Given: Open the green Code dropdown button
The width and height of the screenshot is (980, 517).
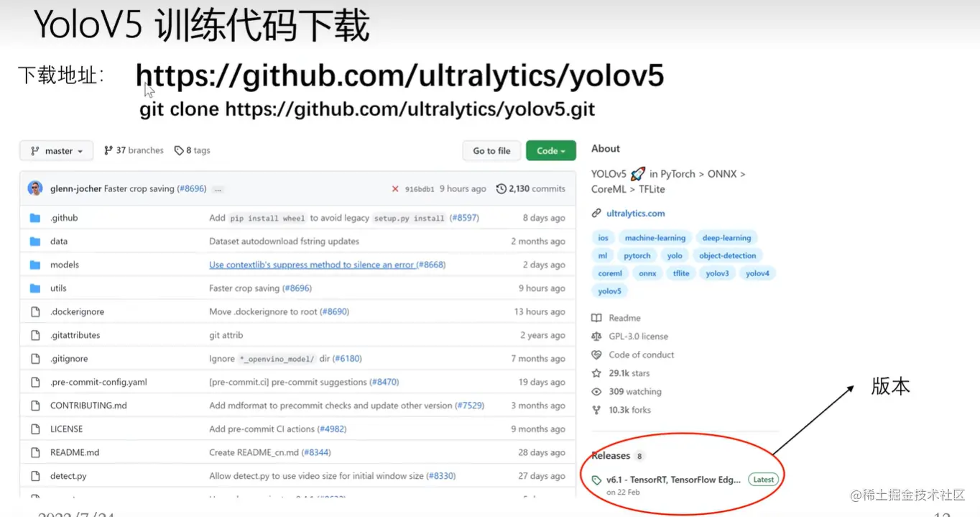Looking at the screenshot, I should coord(551,151).
